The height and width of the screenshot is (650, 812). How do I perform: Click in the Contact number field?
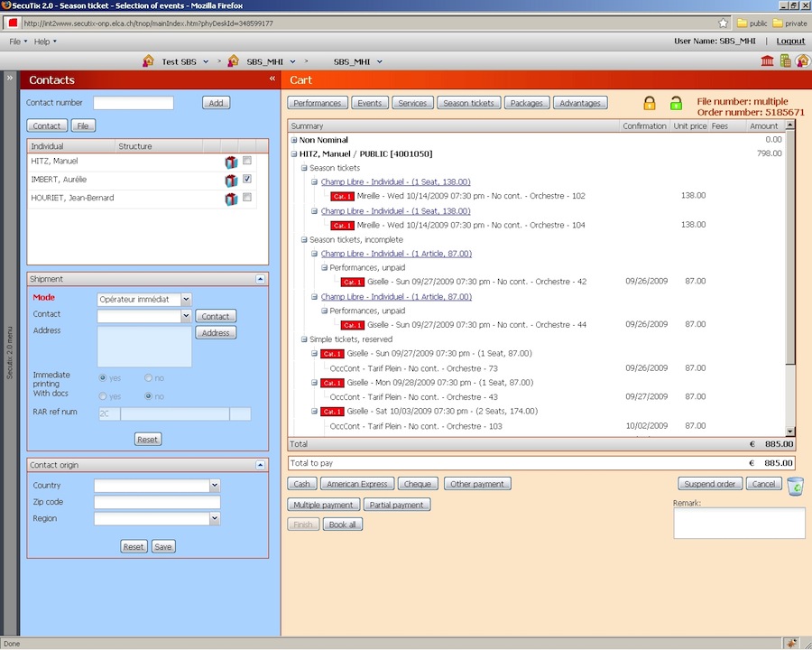click(x=134, y=103)
